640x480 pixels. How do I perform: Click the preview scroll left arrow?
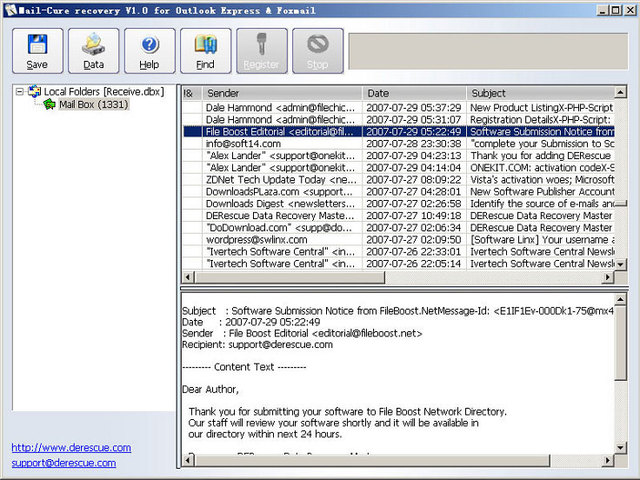188,461
